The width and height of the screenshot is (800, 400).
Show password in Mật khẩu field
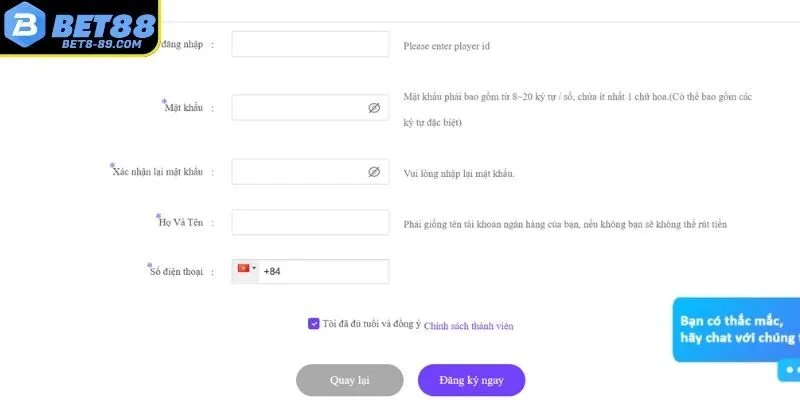[x=374, y=108]
